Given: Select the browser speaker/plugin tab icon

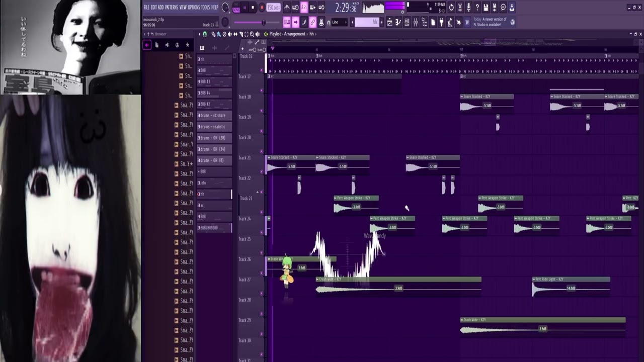Looking at the screenshot, I should [x=167, y=45].
